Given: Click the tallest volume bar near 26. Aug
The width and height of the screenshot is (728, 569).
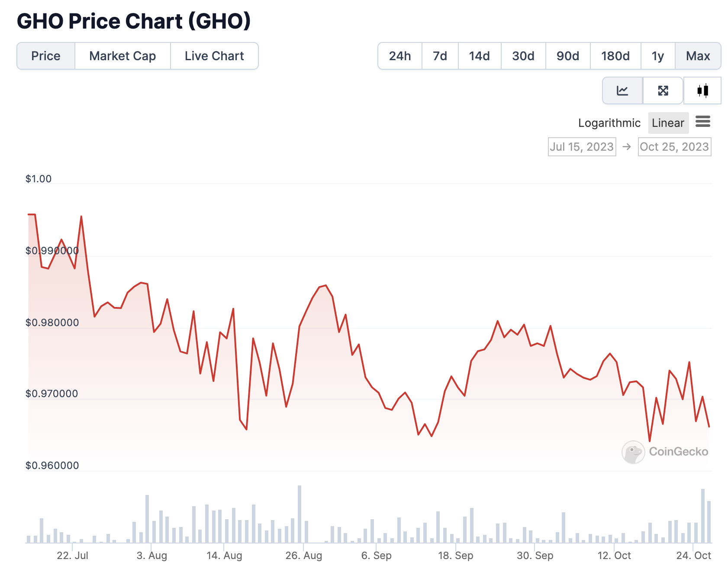Looking at the screenshot, I should tap(300, 514).
